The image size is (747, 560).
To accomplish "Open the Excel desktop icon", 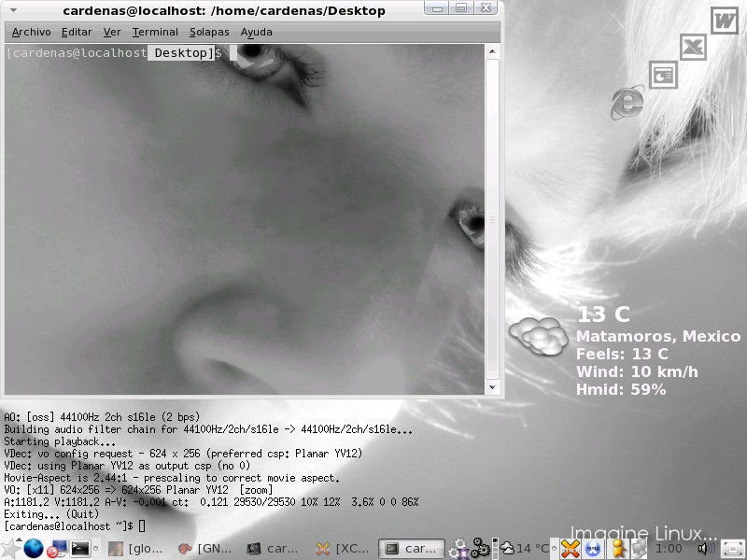I will (693, 47).
